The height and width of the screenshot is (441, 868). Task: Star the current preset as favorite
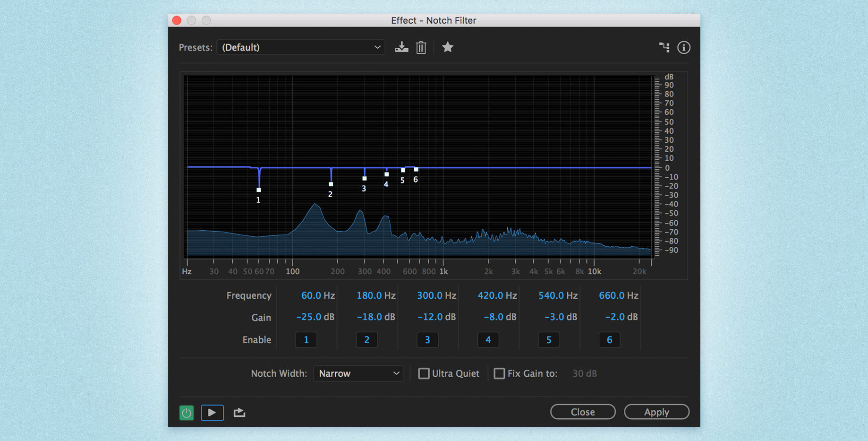(x=447, y=47)
